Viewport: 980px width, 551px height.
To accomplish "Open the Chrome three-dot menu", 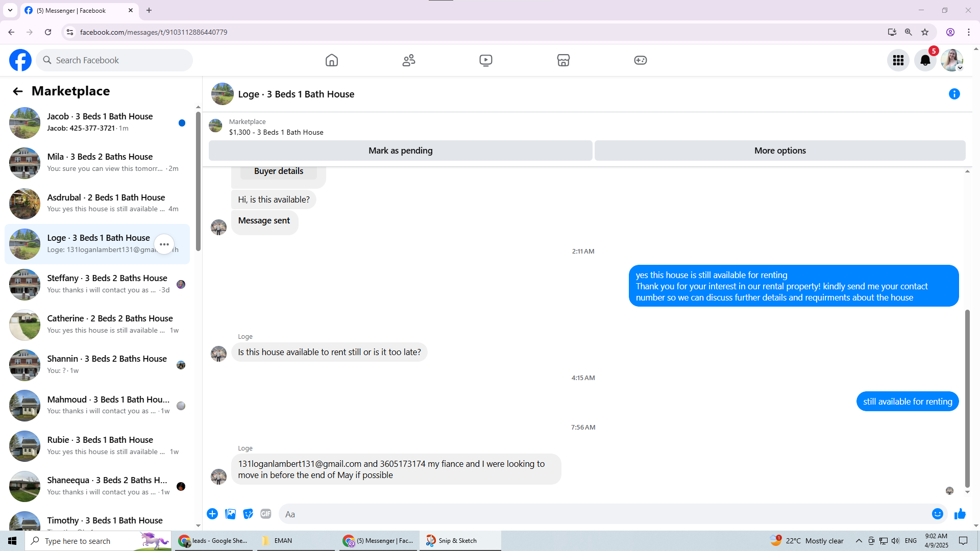I will click(x=969, y=32).
